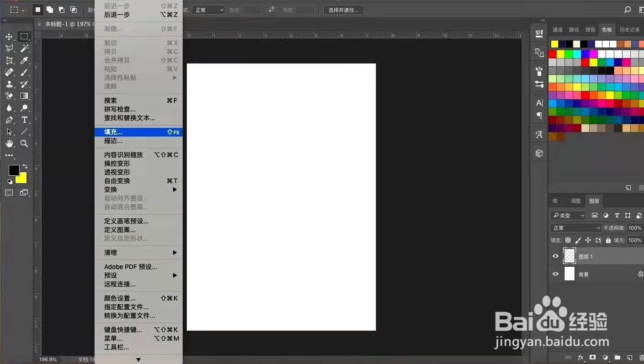Select the Eyedropper tool
The height and width of the screenshot is (364, 644).
(24, 60)
